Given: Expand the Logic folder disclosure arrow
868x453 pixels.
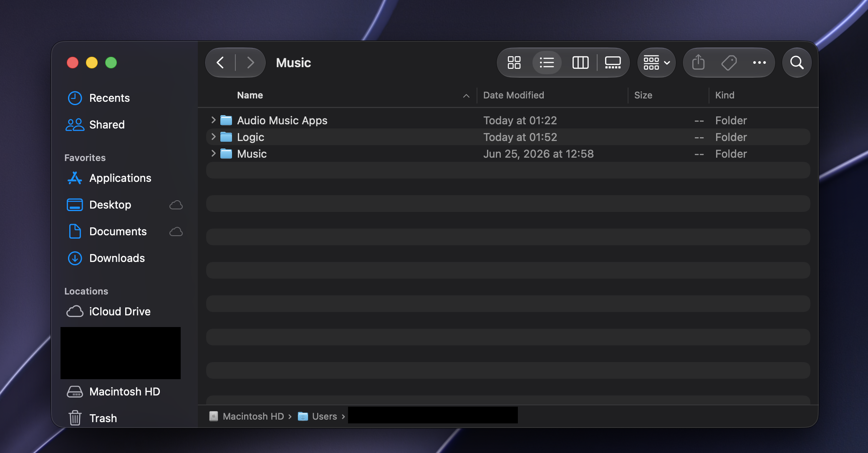Looking at the screenshot, I should tap(213, 137).
